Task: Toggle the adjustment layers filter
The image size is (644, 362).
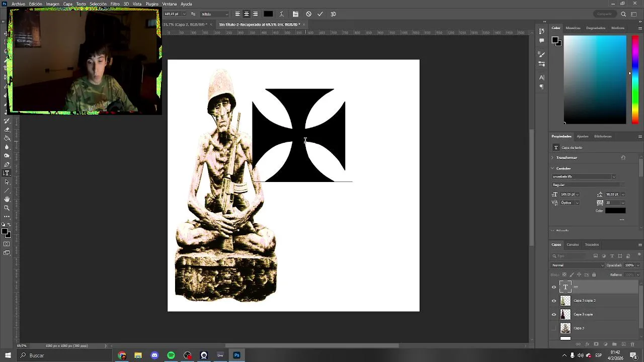Action: (x=604, y=256)
